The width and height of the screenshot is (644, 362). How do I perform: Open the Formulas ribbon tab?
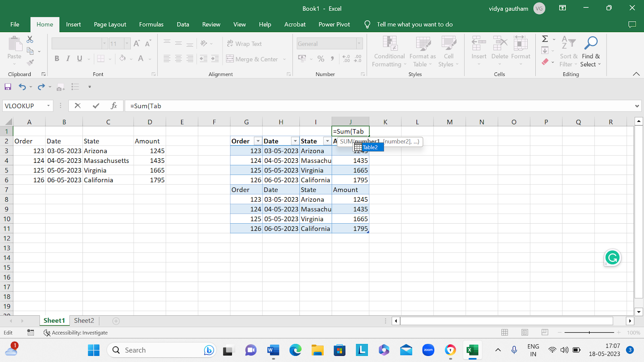coord(151,25)
